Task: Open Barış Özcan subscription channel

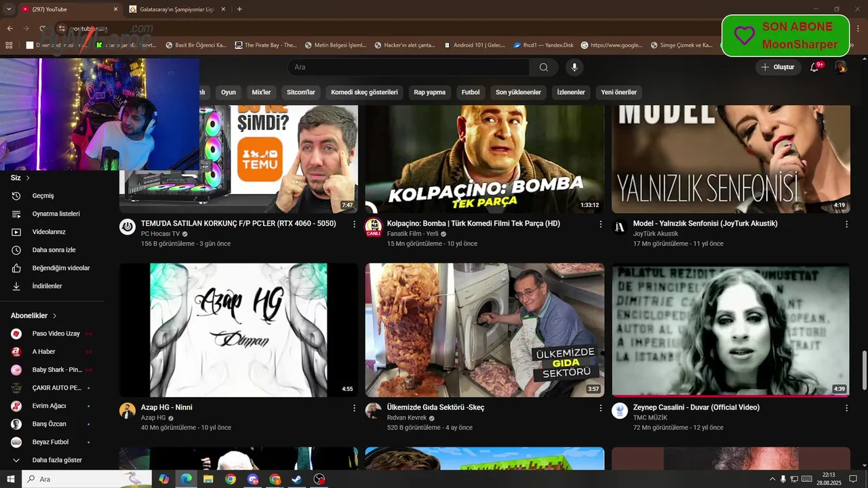Action: [x=52, y=424]
